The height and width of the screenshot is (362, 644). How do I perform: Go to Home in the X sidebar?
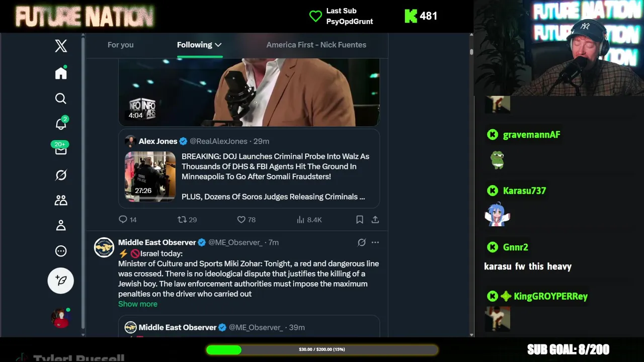click(x=61, y=73)
